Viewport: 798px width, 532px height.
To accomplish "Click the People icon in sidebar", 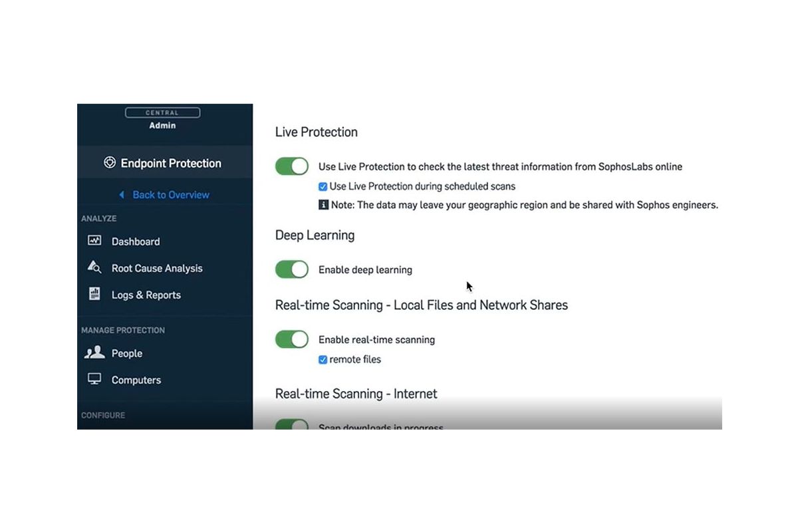I will [94, 352].
